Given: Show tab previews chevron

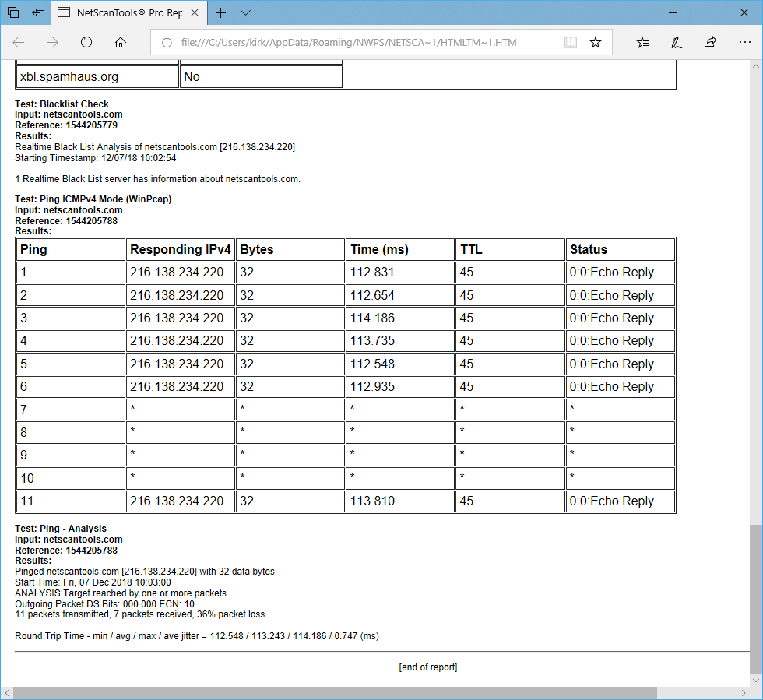Looking at the screenshot, I should tap(245, 12).
